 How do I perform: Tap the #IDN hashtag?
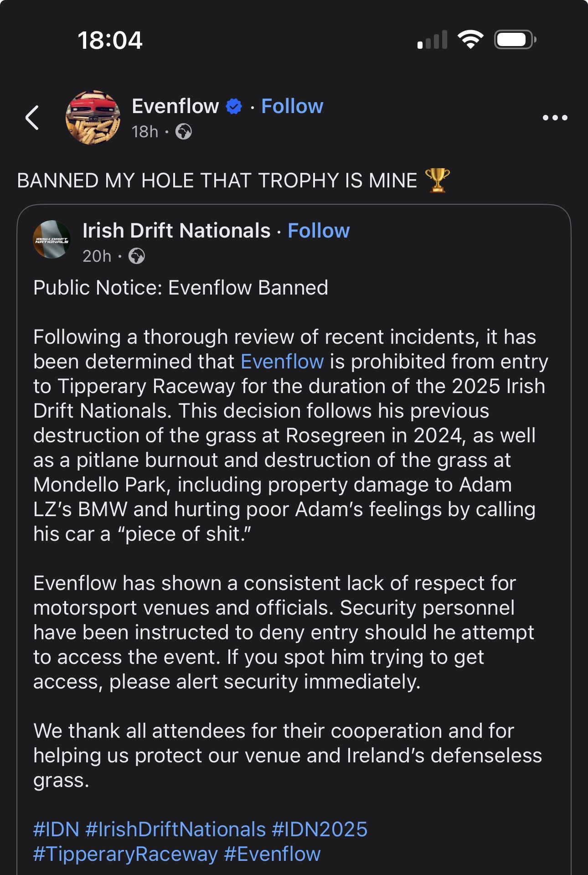pyautogui.click(x=57, y=829)
